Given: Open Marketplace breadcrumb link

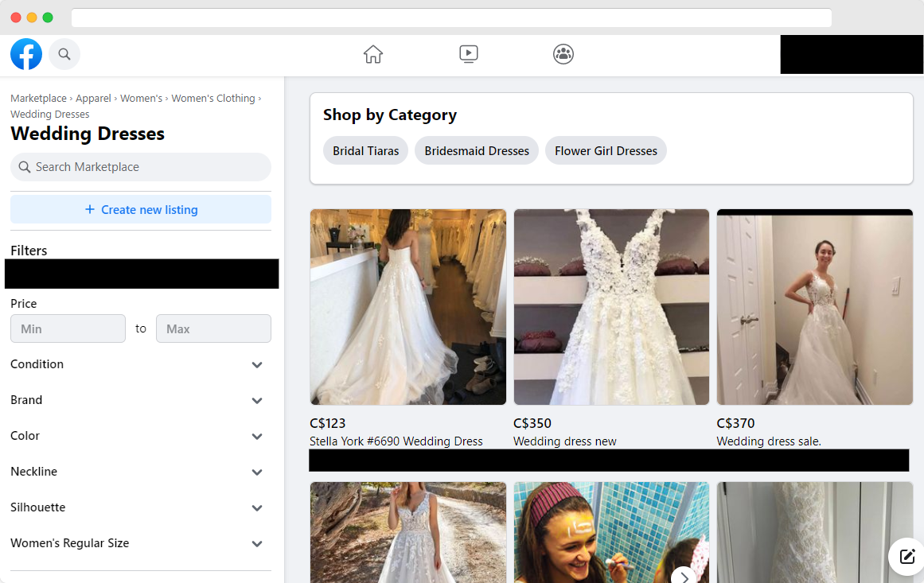Looking at the screenshot, I should pyautogui.click(x=38, y=99).
